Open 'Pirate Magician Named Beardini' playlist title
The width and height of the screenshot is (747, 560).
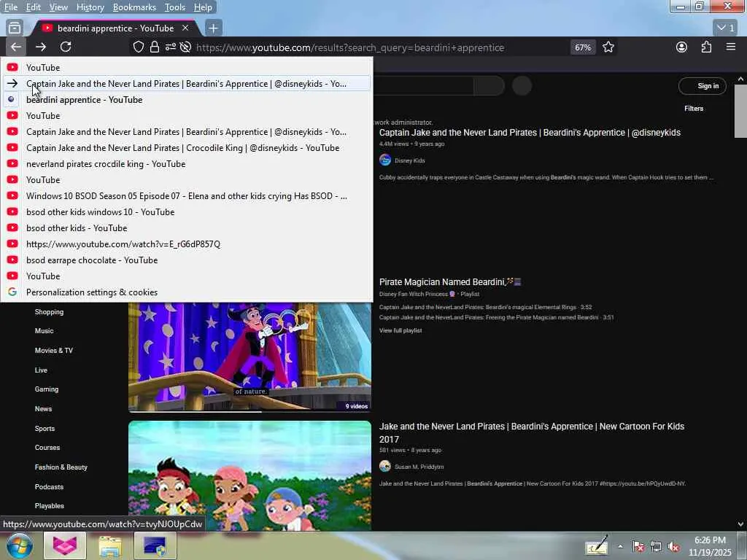449,282
